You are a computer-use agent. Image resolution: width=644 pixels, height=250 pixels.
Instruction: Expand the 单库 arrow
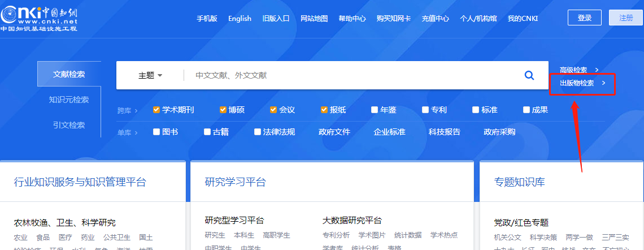tap(136, 132)
